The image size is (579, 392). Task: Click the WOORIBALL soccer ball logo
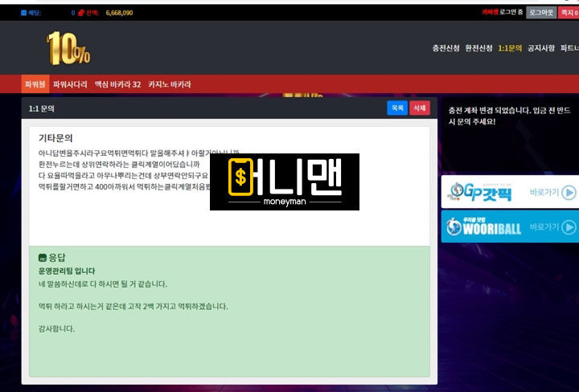[x=454, y=227]
